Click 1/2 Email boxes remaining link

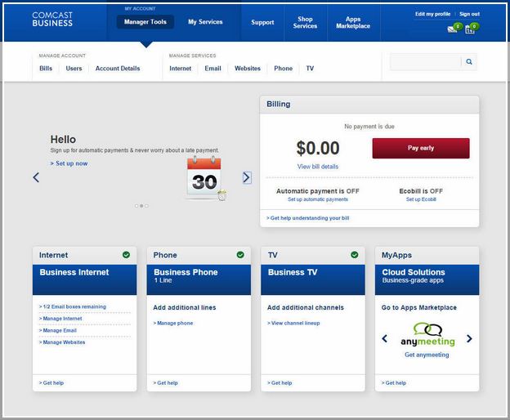73,306
